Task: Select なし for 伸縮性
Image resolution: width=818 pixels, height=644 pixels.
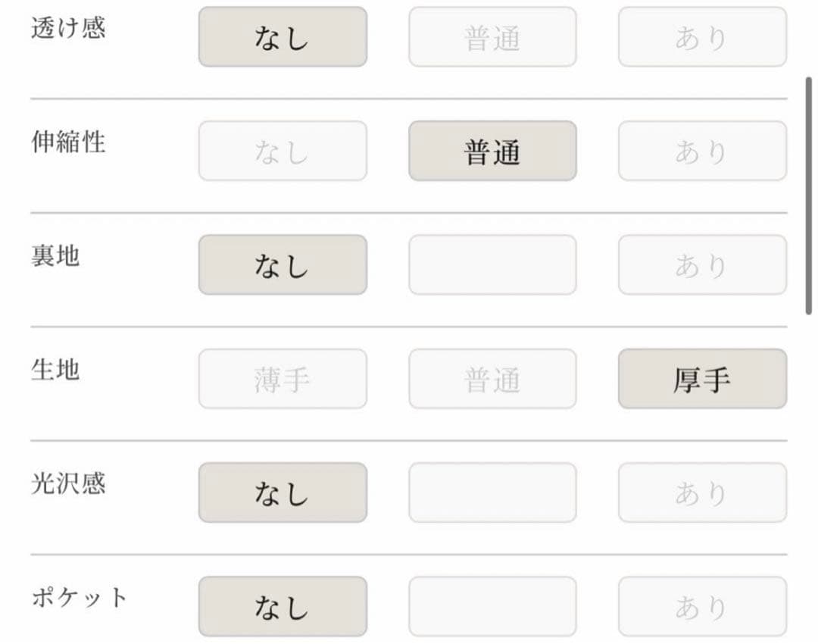Action: (283, 151)
